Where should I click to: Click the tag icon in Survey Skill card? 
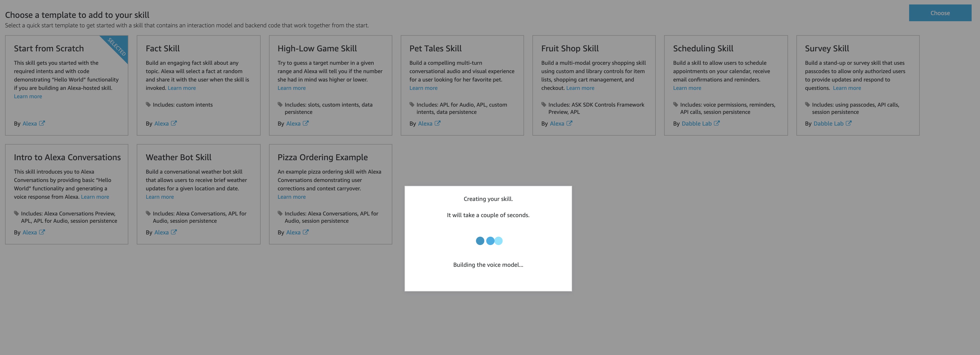click(x=807, y=105)
